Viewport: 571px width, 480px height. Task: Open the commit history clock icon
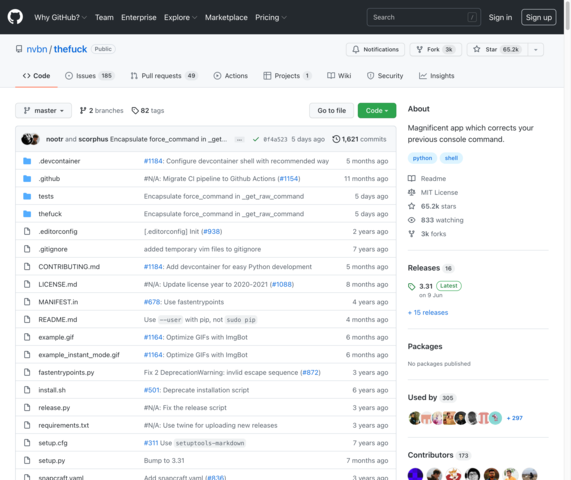point(336,139)
